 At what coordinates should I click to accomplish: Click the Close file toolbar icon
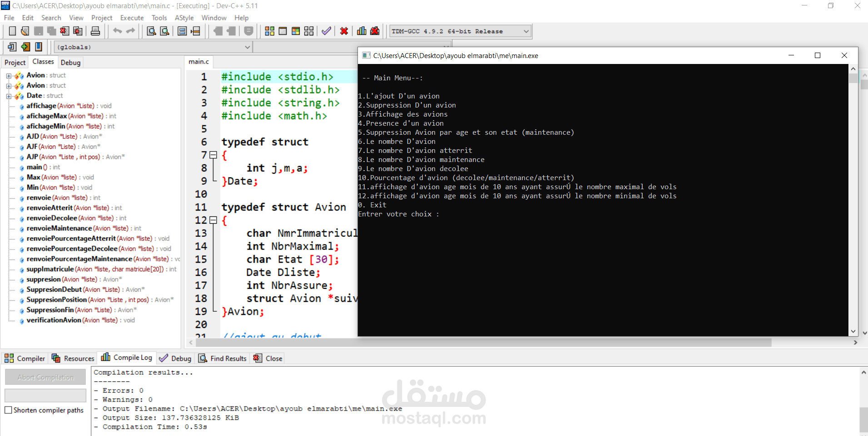tap(65, 31)
